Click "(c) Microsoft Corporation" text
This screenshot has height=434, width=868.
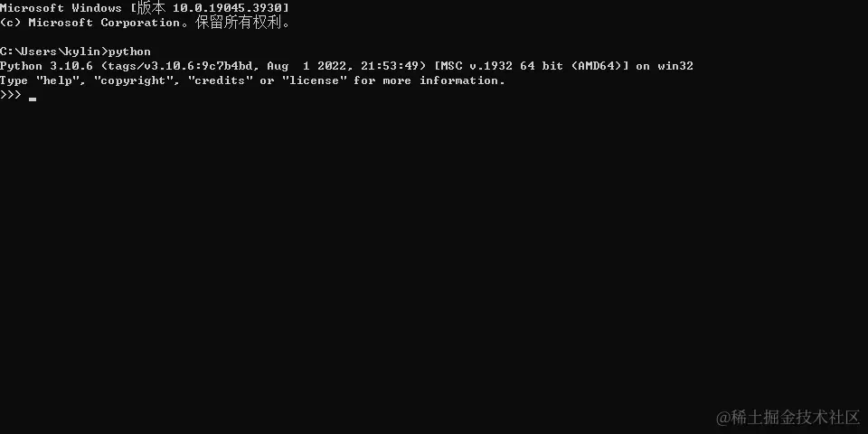(90, 24)
